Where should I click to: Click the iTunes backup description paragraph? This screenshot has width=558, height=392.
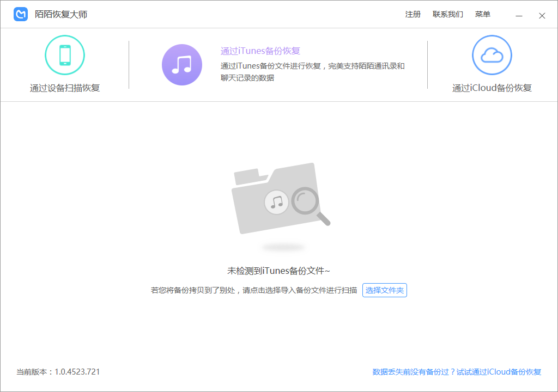pos(312,72)
